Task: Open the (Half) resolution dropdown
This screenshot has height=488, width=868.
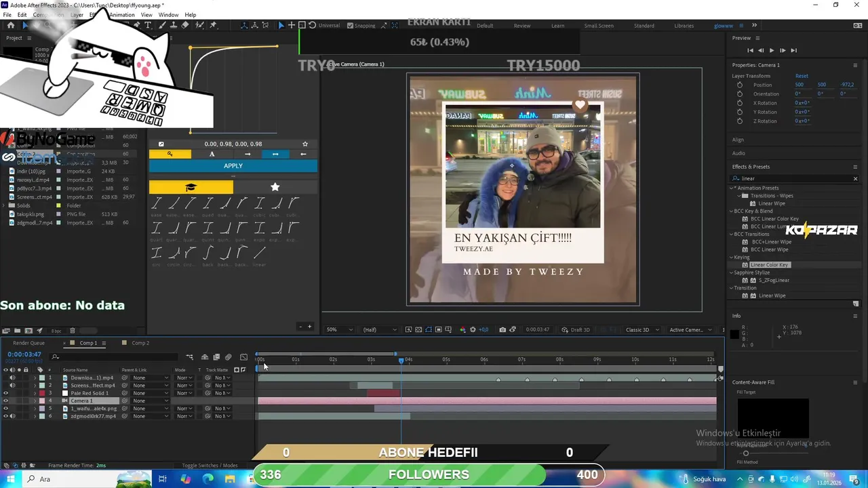Action: click(x=379, y=329)
